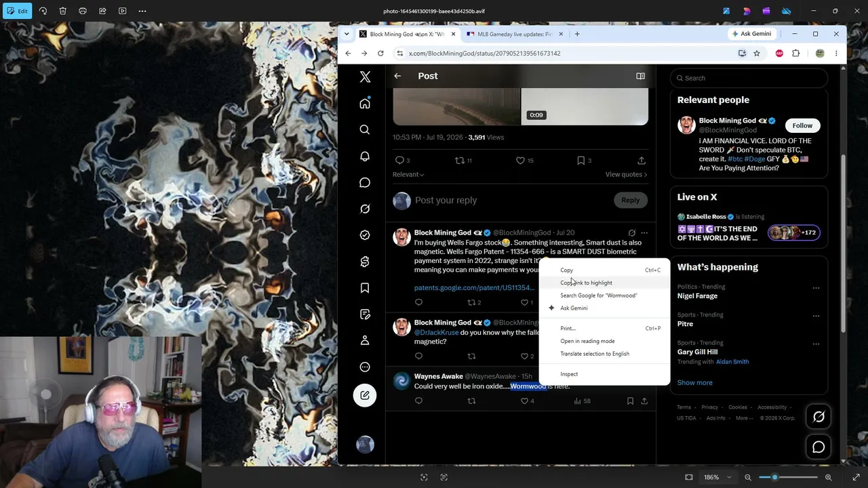
Task: Open the tab search dropdown in Chrome
Action: (347, 34)
